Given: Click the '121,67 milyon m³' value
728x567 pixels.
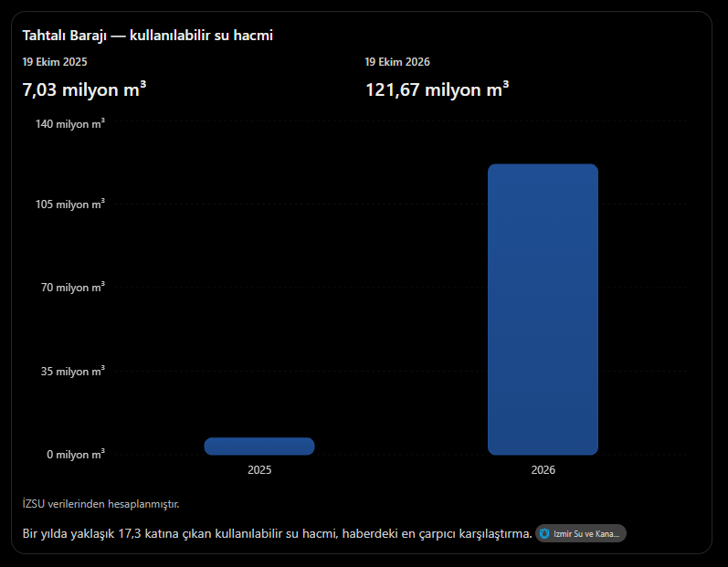Looking at the screenshot, I should (437, 89).
